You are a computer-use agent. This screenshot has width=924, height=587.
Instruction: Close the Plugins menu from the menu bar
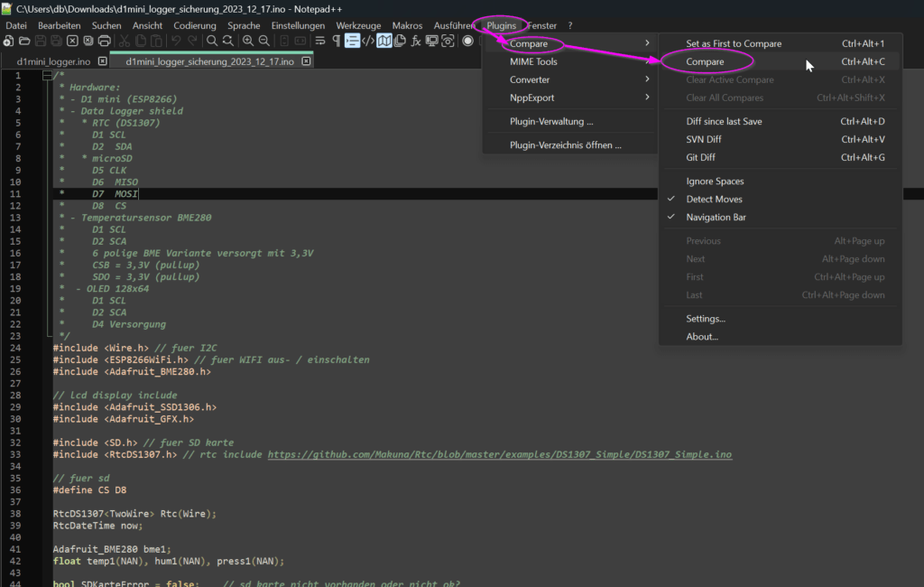pyautogui.click(x=502, y=25)
